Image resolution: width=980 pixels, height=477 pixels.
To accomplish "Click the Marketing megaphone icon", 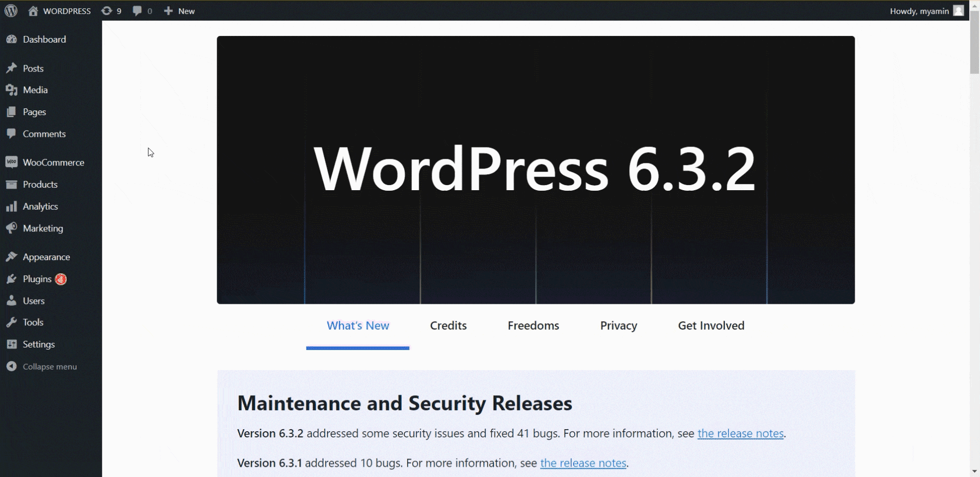I will click(11, 228).
